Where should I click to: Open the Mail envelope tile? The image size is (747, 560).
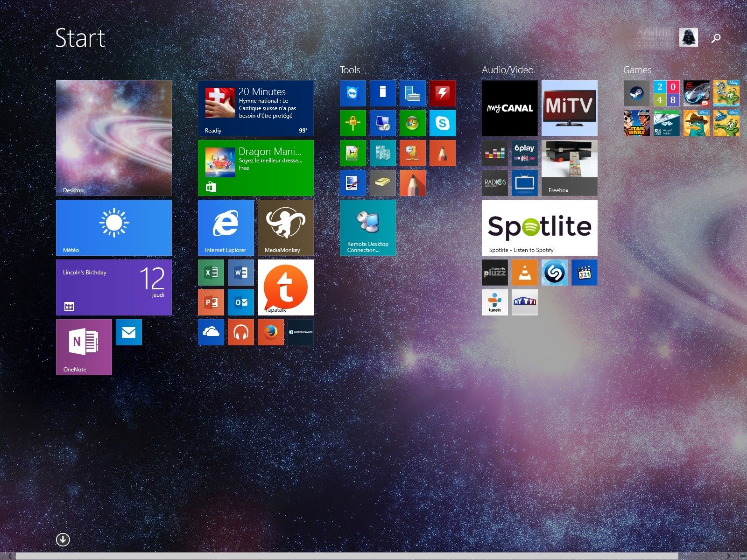tap(129, 332)
